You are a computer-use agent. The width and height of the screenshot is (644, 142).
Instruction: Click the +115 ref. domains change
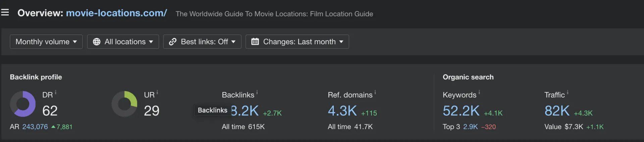tap(369, 113)
